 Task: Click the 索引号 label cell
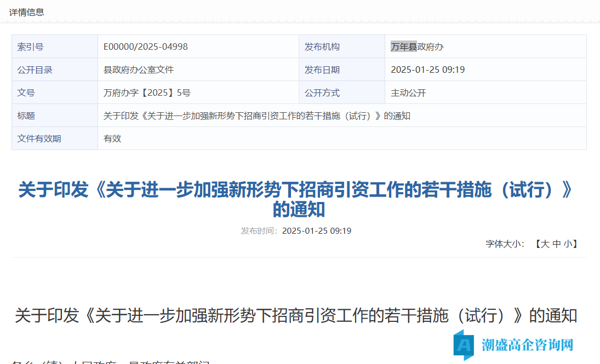pos(31,47)
